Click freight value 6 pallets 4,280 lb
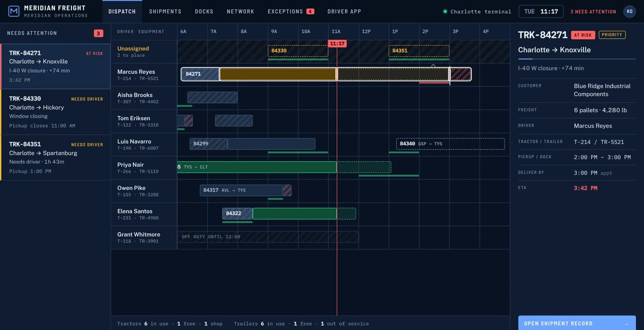 600,110
